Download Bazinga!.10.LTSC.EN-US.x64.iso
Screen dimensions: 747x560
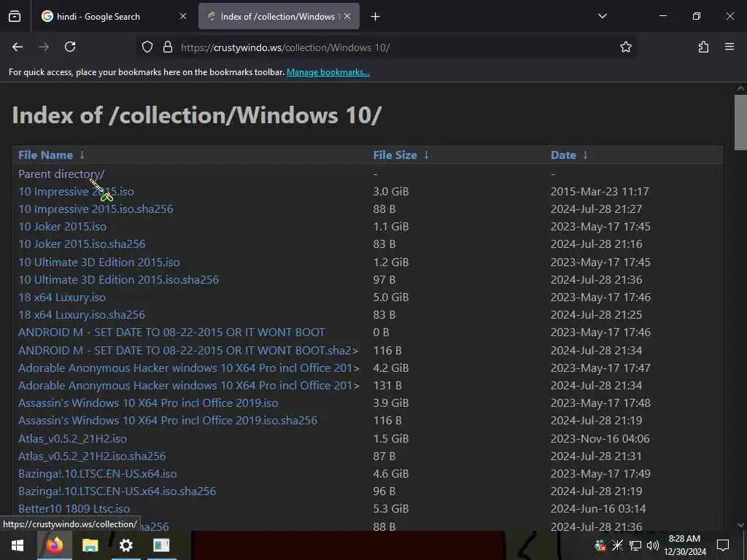(97, 474)
